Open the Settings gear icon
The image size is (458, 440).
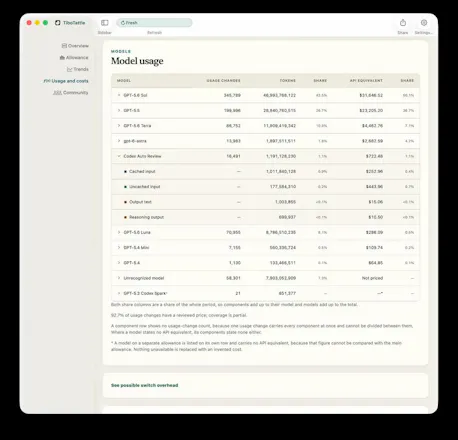click(x=424, y=23)
